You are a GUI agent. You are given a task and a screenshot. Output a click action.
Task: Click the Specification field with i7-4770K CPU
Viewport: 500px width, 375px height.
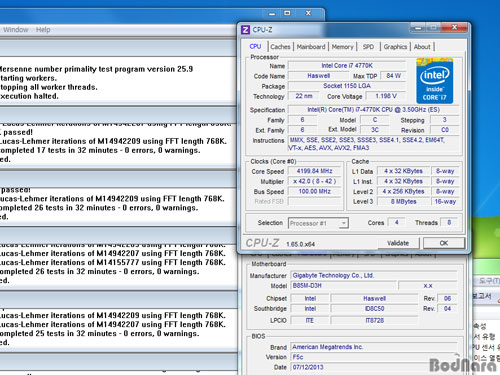pos(374,110)
